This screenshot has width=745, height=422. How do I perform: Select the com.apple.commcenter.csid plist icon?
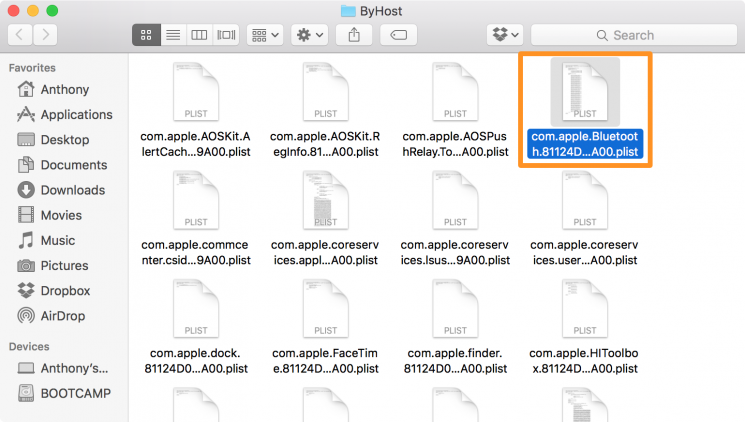pyautogui.click(x=196, y=200)
